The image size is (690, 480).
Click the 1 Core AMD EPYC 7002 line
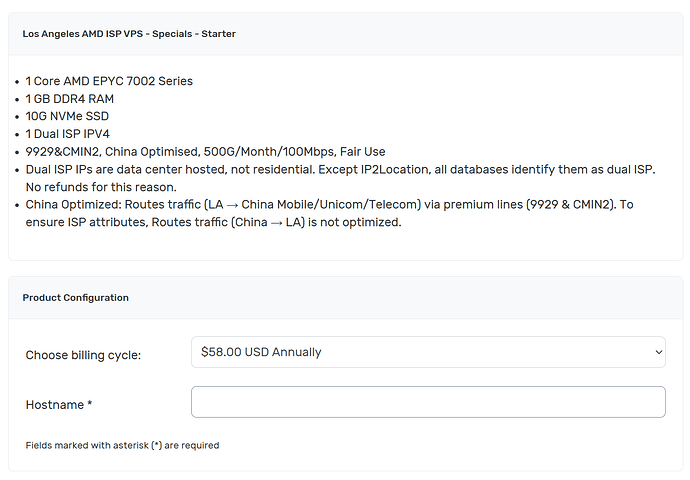(109, 81)
